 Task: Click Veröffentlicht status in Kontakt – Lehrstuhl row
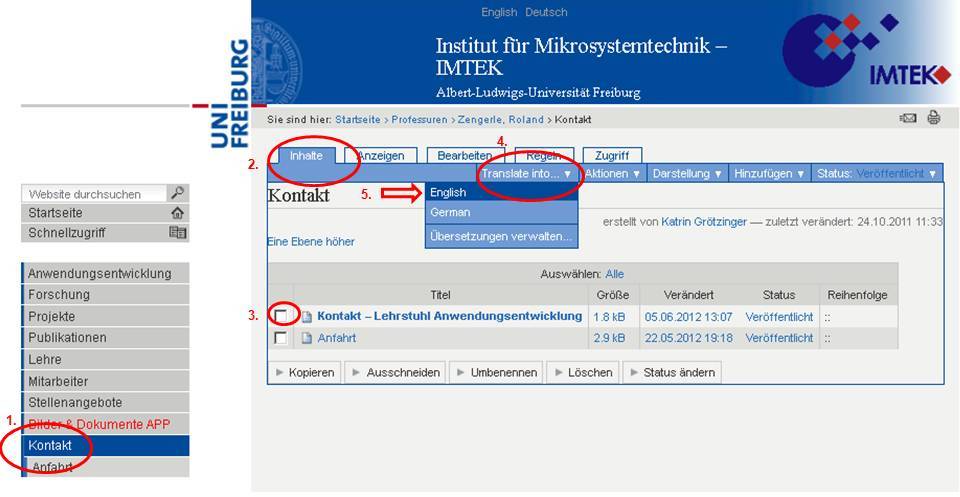[779, 317]
